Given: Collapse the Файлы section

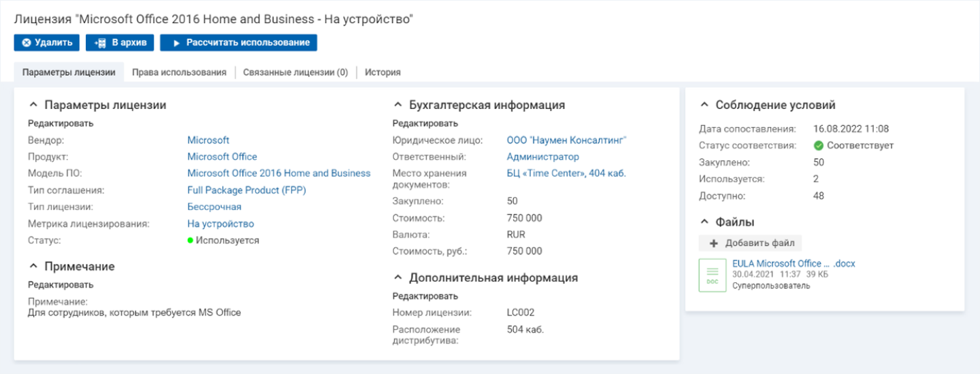Looking at the screenshot, I should point(704,222).
